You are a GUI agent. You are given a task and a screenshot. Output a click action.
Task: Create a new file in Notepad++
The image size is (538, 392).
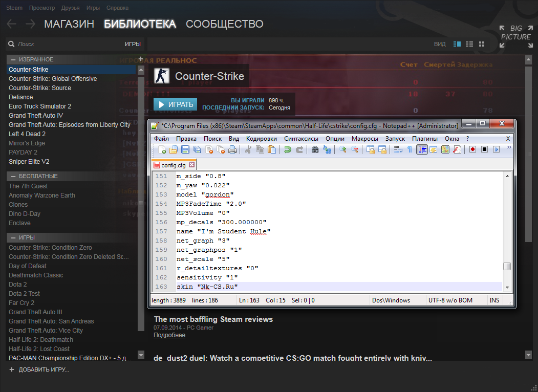[162, 149]
